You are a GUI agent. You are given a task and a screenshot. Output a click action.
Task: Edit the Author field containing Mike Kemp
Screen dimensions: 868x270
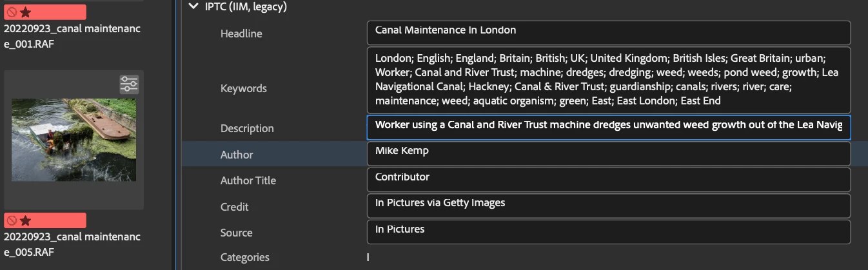(x=608, y=154)
